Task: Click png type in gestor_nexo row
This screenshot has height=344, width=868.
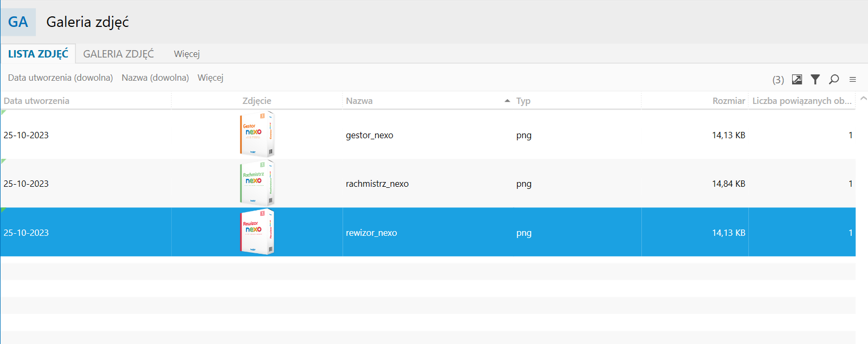Action: [524, 136]
